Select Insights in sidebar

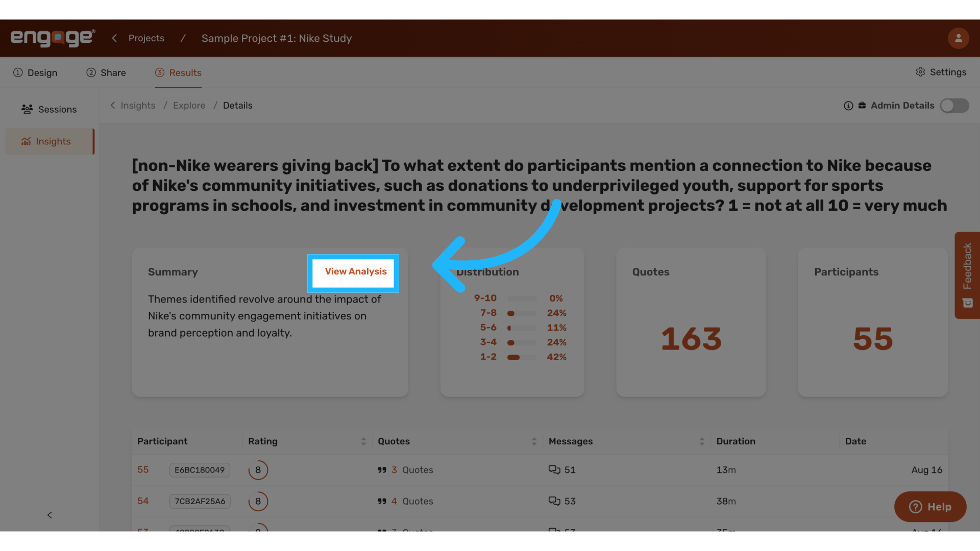point(50,141)
